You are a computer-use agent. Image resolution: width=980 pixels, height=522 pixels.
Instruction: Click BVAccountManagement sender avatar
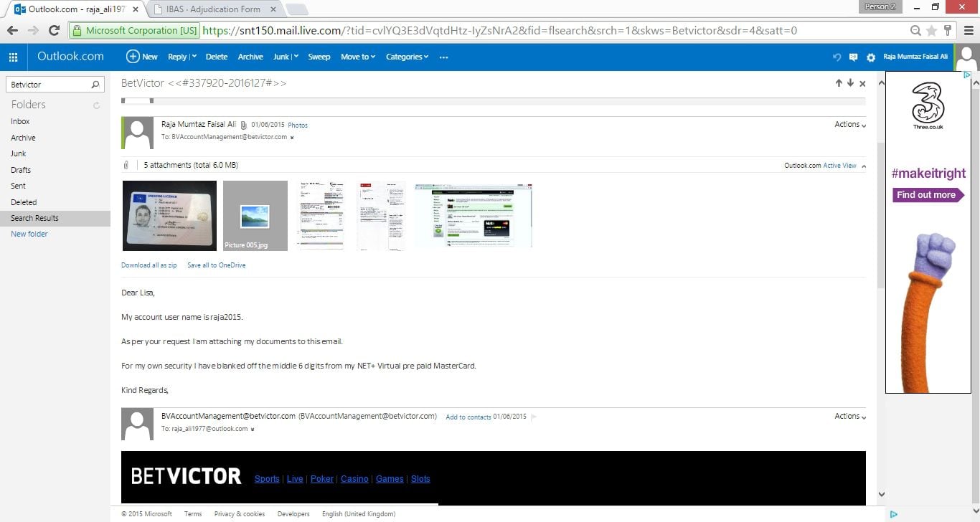[138, 424]
